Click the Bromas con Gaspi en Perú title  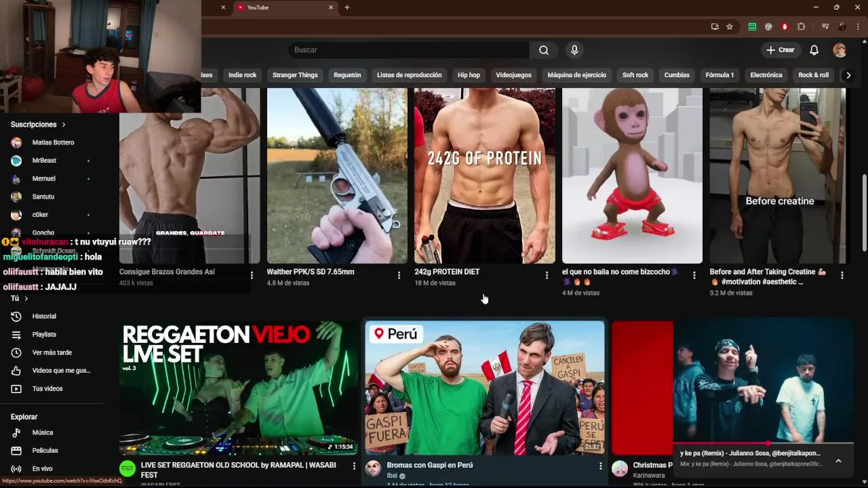(430, 466)
